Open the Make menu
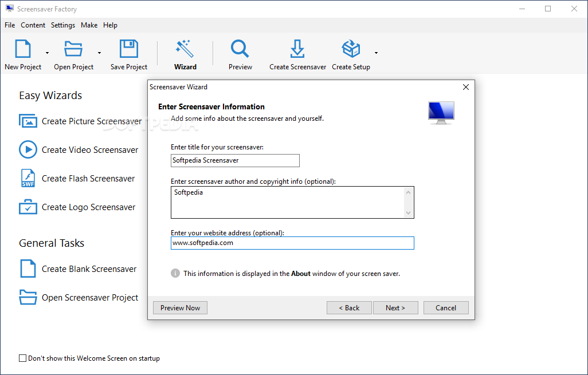Viewport: 588px width, 375px height. 89,25
